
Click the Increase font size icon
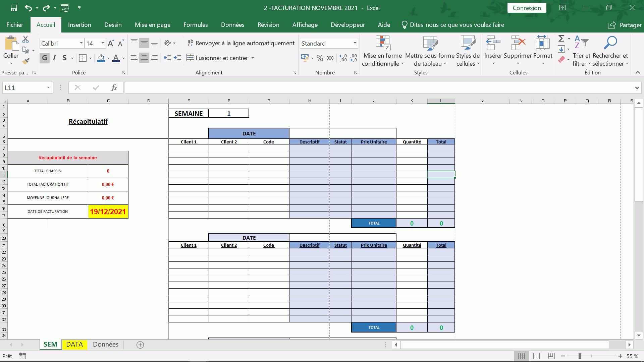coord(111,43)
